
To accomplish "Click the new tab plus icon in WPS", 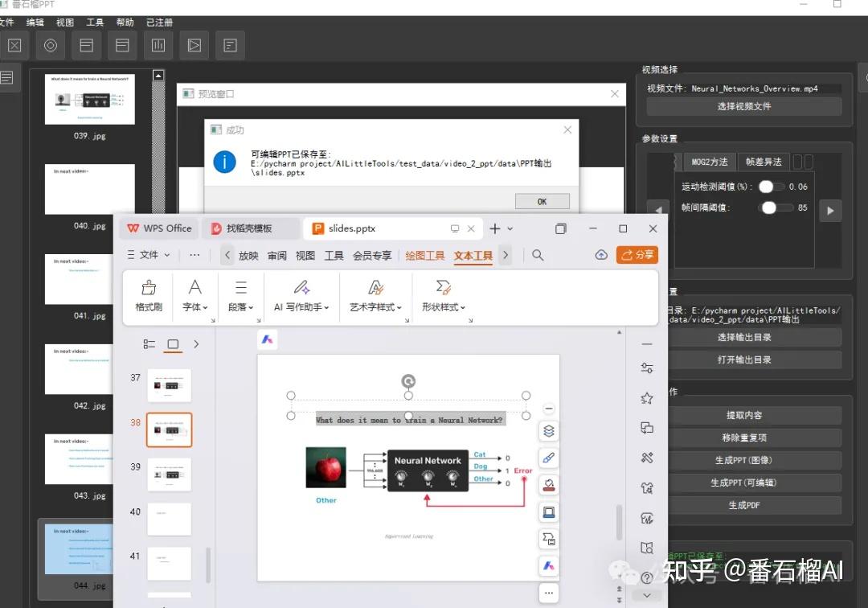I will pos(495,228).
